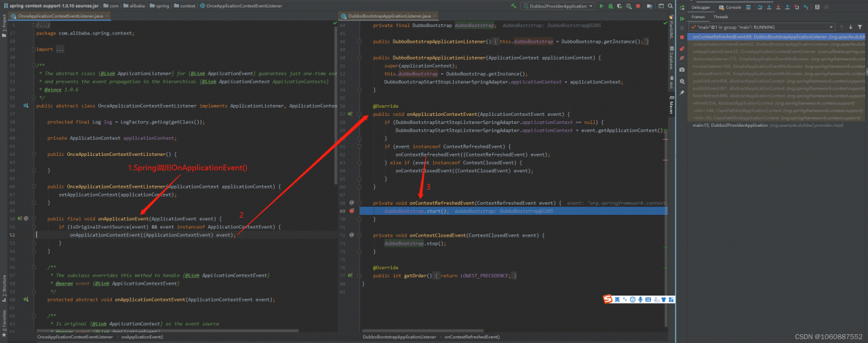Run with coverage icon in toolbar
The height and width of the screenshot is (343, 868).
click(619, 6)
